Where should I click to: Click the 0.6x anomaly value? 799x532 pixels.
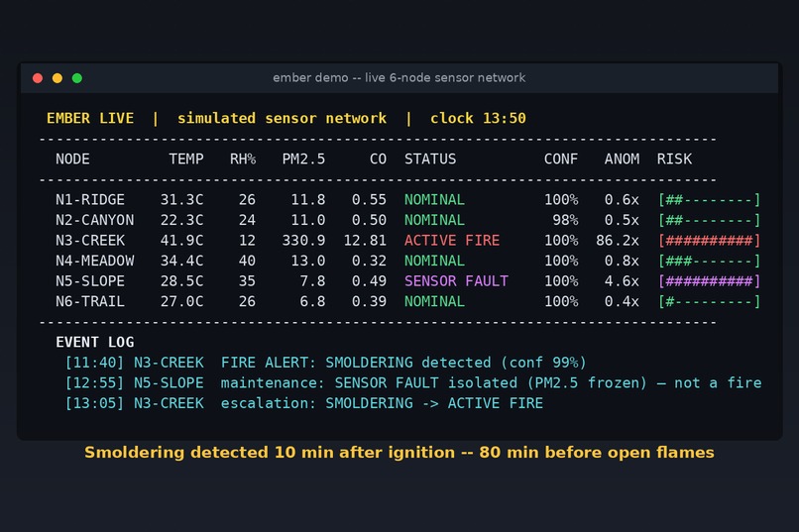[623, 199]
